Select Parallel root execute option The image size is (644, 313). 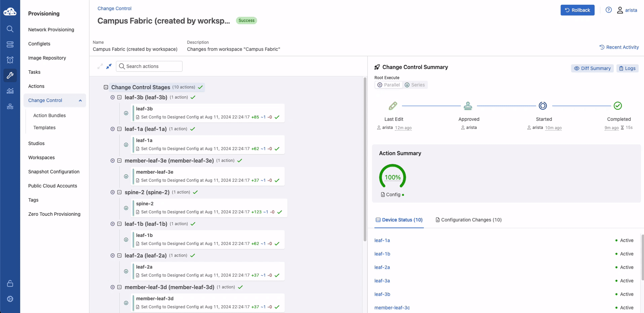click(389, 85)
